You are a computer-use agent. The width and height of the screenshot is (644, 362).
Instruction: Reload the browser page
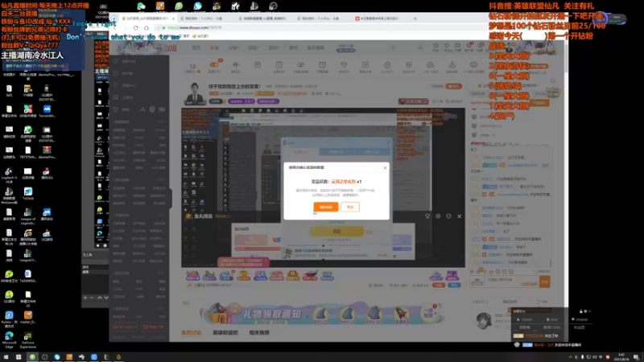135,28
